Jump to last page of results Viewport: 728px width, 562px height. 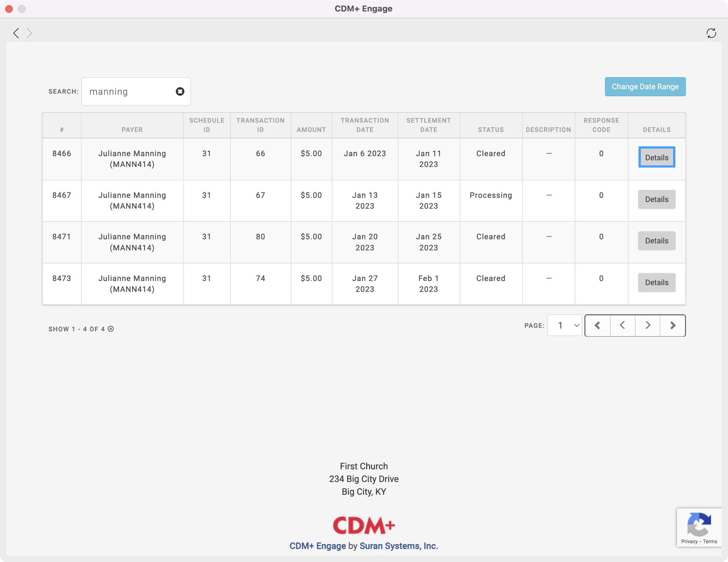tap(673, 325)
